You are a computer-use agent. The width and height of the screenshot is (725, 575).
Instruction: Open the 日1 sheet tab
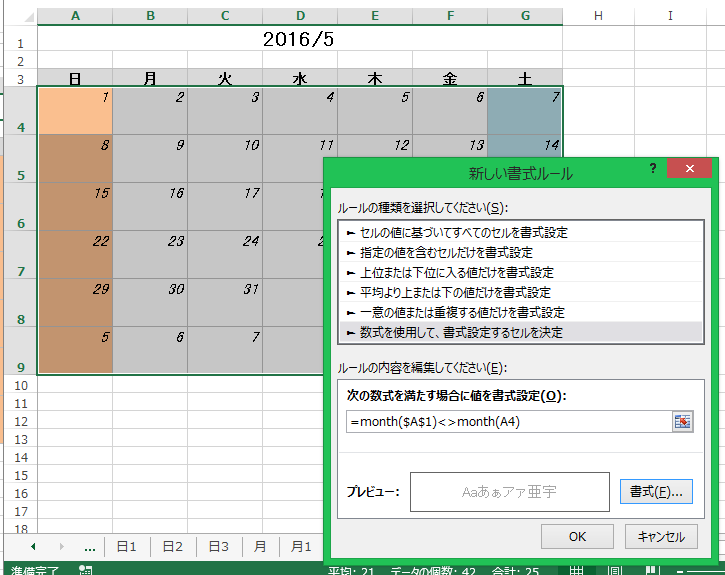[126, 547]
